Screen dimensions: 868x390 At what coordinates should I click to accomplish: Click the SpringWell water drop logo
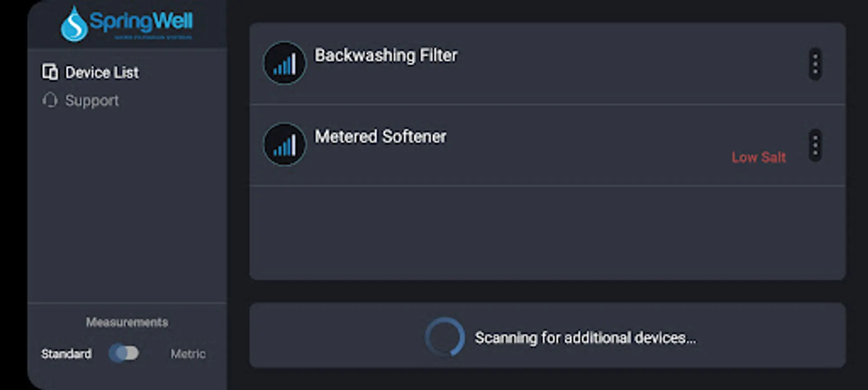tap(74, 24)
